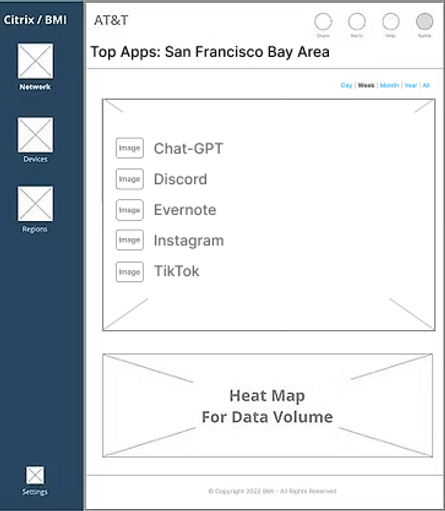Click the image placeholder beside Evernote
Screen dimensions: 445x511
[130, 210]
